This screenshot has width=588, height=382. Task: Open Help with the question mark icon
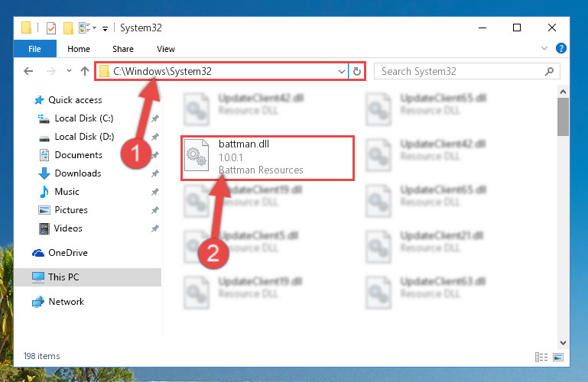click(x=561, y=48)
